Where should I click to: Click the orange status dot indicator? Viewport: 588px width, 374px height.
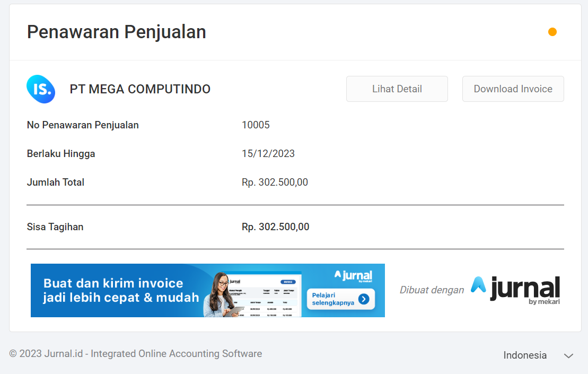click(552, 32)
